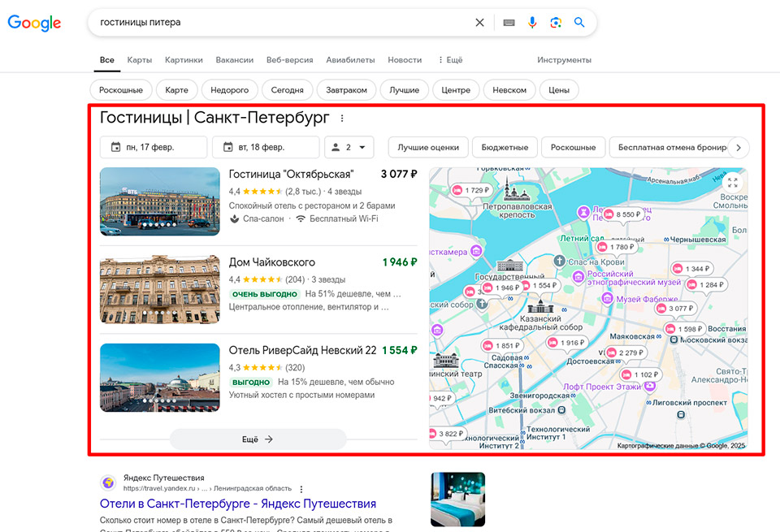Open Google Lens image search icon
The width and height of the screenshot is (780, 532).
(x=556, y=23)
